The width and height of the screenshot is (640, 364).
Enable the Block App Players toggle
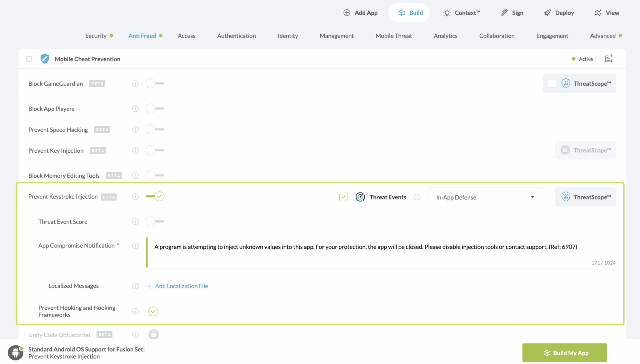point(155,109)
